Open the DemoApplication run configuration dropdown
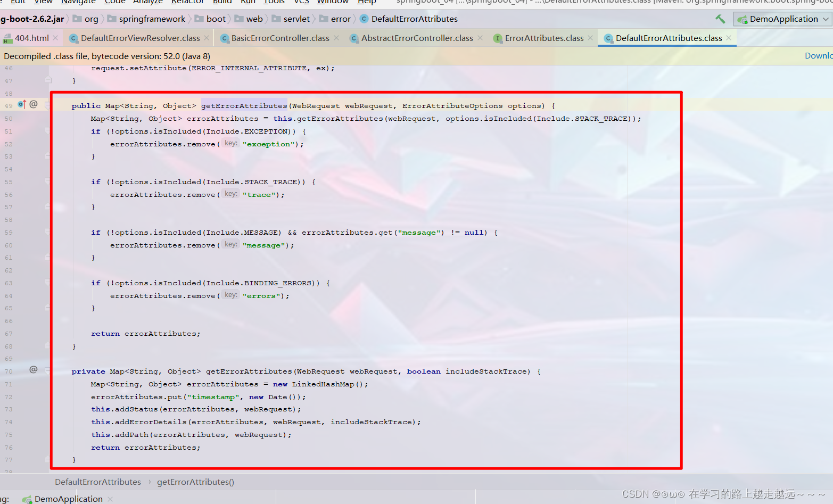 point(783,19)
